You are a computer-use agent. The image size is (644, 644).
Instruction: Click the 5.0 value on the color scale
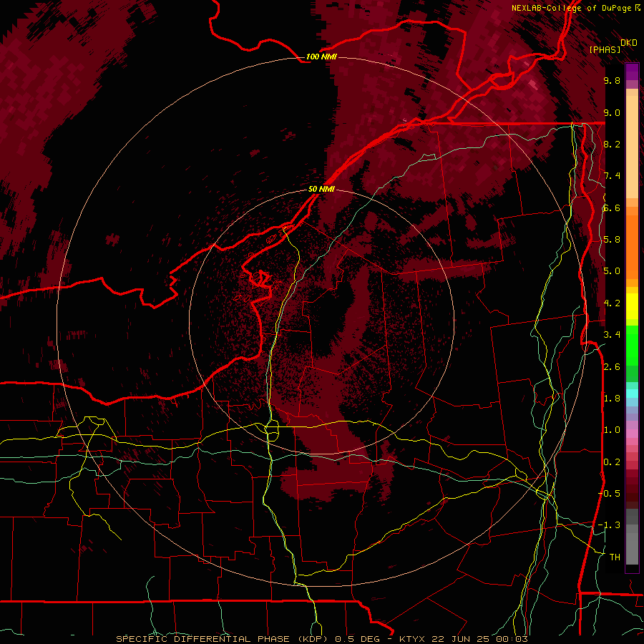point(612,271)
